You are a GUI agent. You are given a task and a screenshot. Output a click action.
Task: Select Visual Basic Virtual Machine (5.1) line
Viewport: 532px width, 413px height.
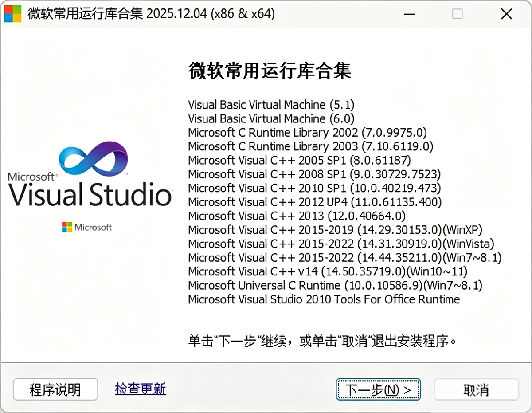coord(271,105)
